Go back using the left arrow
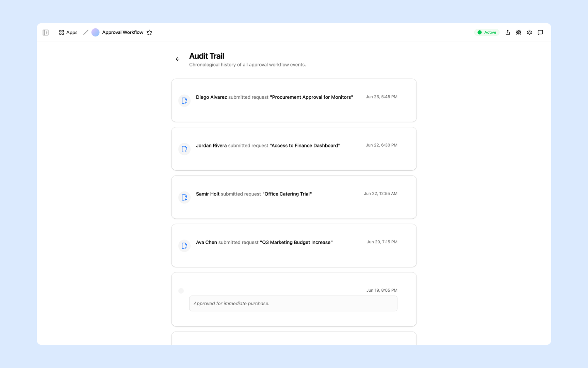Image resolution: width=588 pixels, height=368 pixels. point(178,59)
